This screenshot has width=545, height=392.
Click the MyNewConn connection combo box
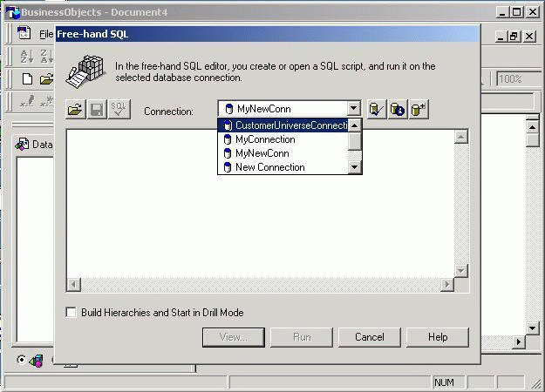pyautogui.click(x=290, y=109)
